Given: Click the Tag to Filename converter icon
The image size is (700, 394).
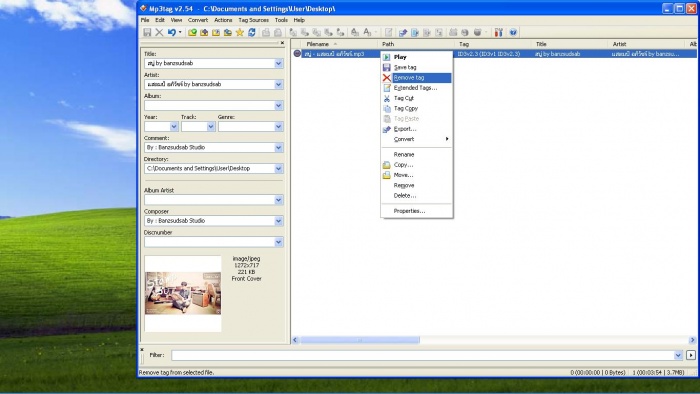Looking at the screenshot, I should click(x=293, y=32).
